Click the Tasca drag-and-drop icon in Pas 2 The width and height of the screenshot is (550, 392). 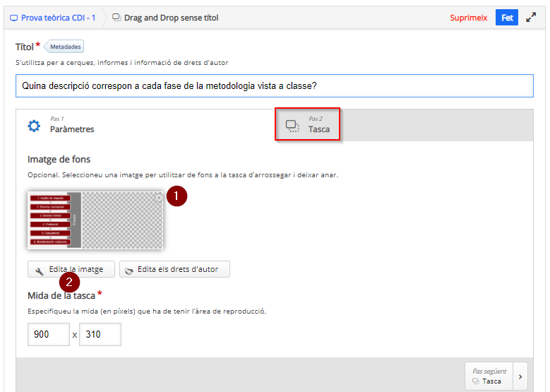pos(292,126)
